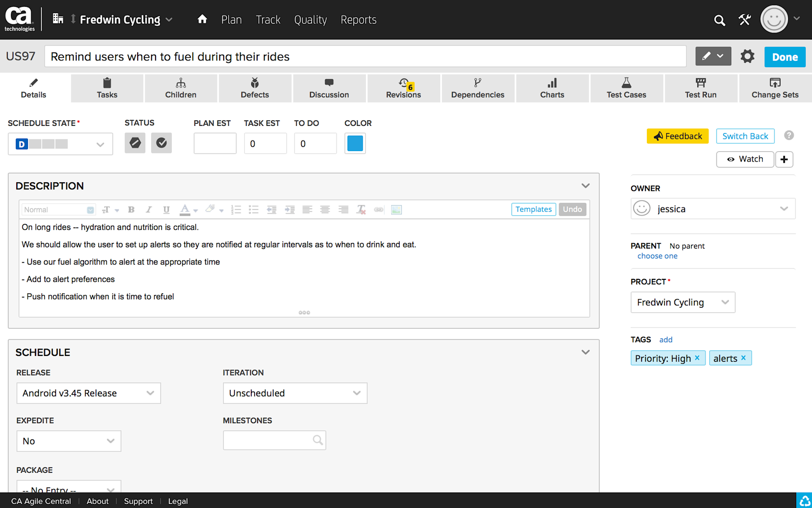Open the tools wrench icon in header

(744, 20)
